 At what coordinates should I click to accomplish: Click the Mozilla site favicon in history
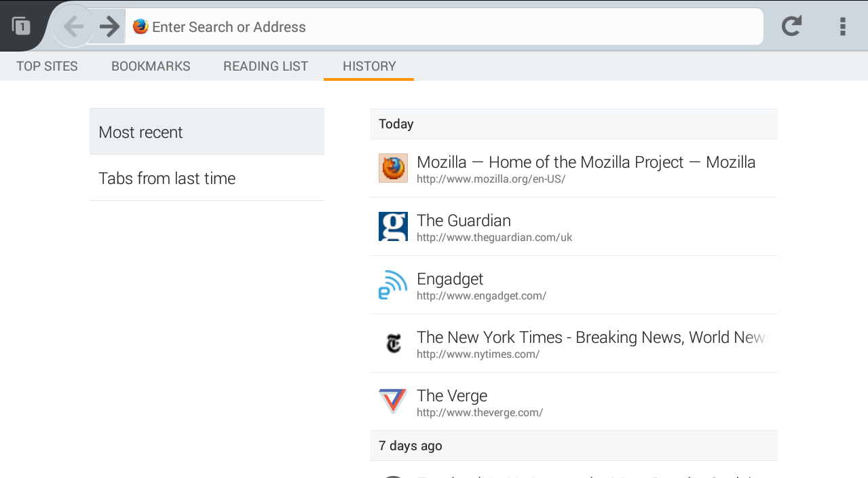point(393,168)
